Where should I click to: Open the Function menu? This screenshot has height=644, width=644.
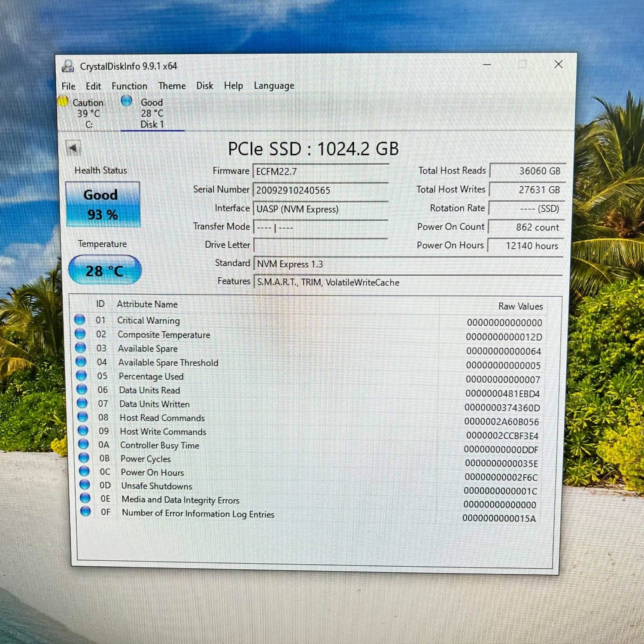pyautogui.click(x=129, y=86)
